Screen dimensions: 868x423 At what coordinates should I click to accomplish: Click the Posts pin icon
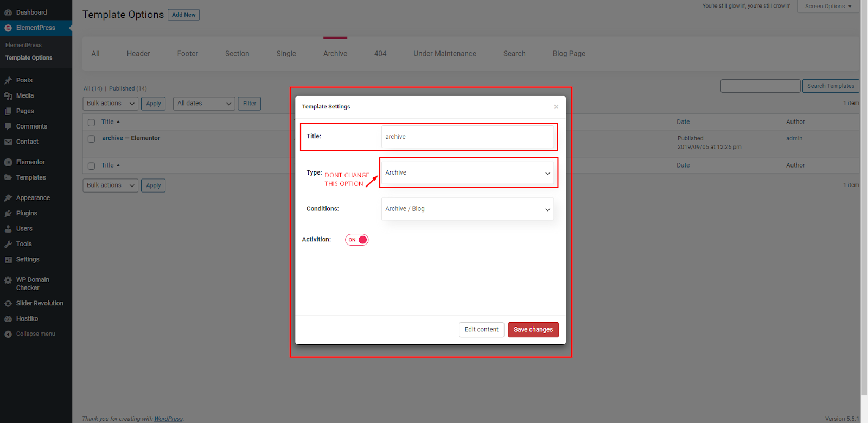pos(8,80)
